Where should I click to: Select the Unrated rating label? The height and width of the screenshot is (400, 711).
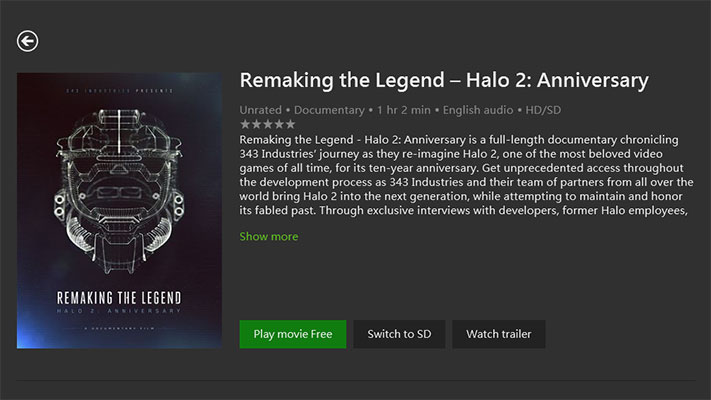coord(262,108)
